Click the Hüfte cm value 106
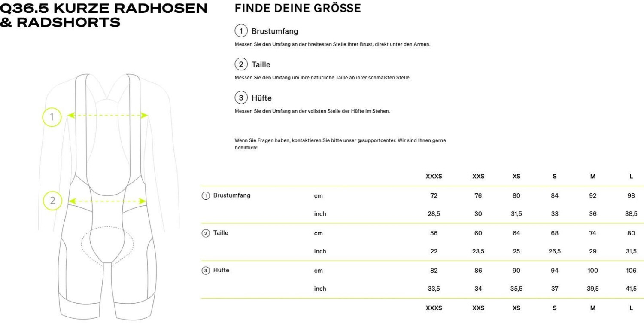Screen dimensions: 644x323 pyautogui.click(x=631, y=271)
